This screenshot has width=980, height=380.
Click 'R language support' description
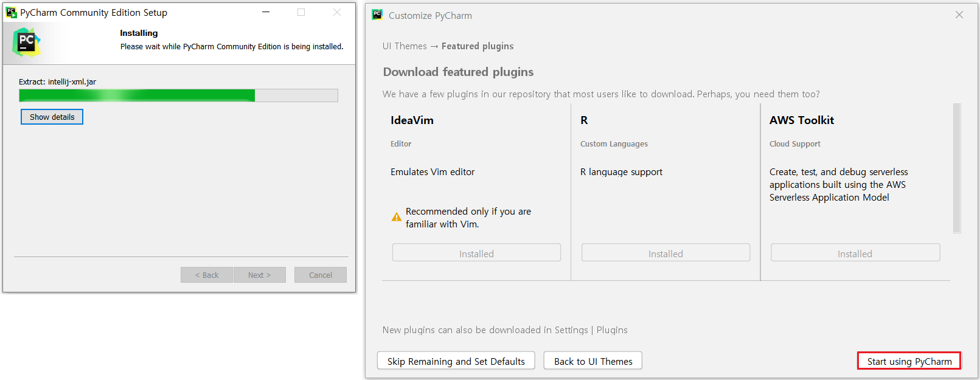point(621,172)
